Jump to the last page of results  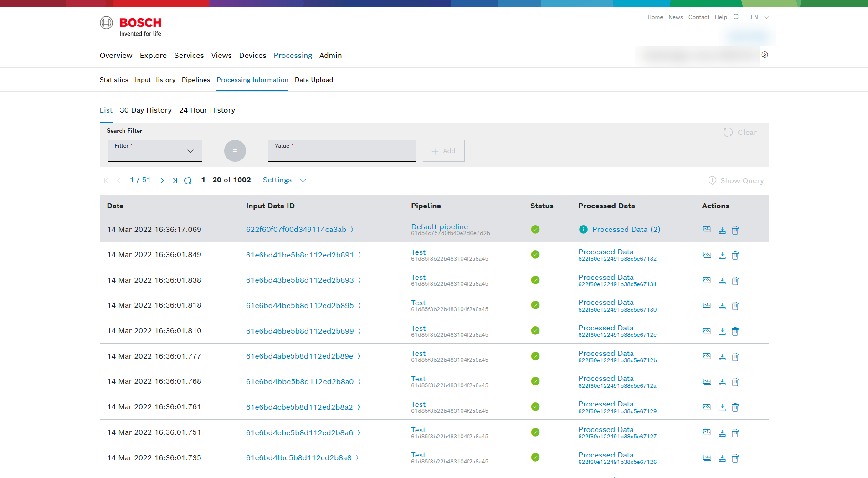pyautogui.click(x=175, y=180)
